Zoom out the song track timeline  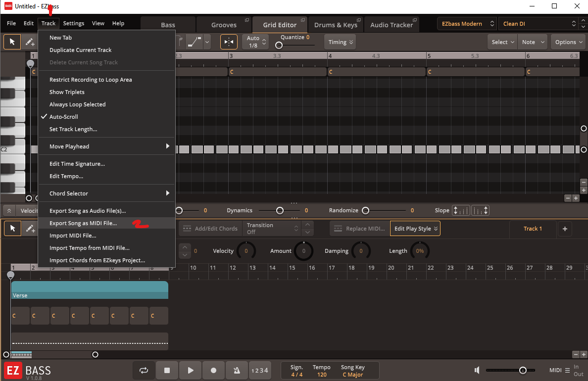click(576, 354)
